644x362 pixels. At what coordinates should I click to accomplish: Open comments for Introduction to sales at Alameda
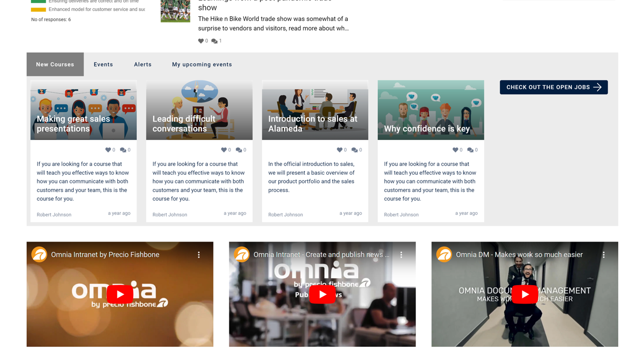click(354, 150)
